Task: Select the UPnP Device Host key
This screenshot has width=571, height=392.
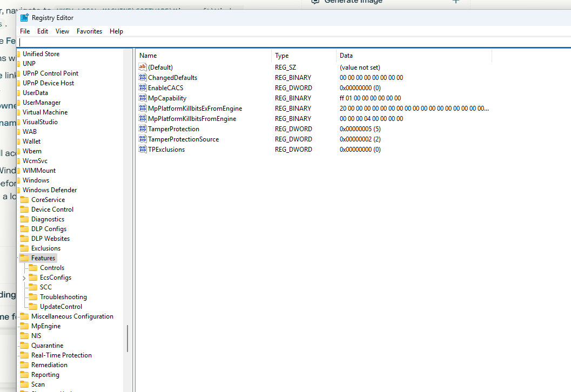Action: 48,83
